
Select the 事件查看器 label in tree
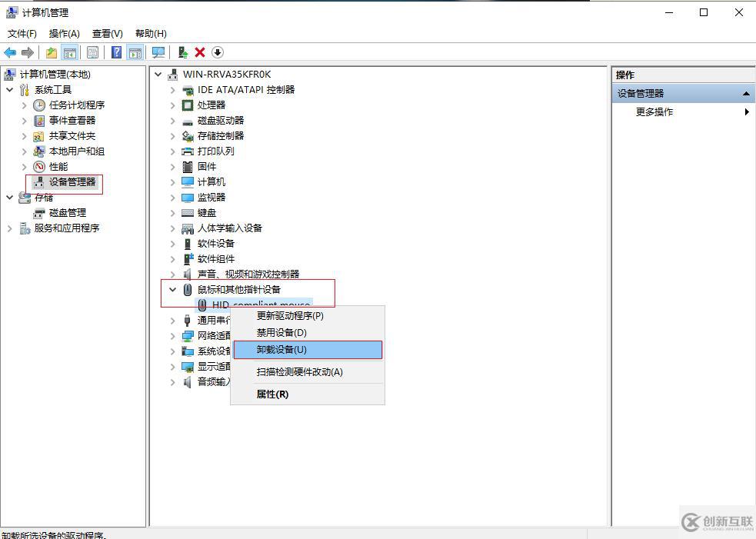tap(72, 121)
